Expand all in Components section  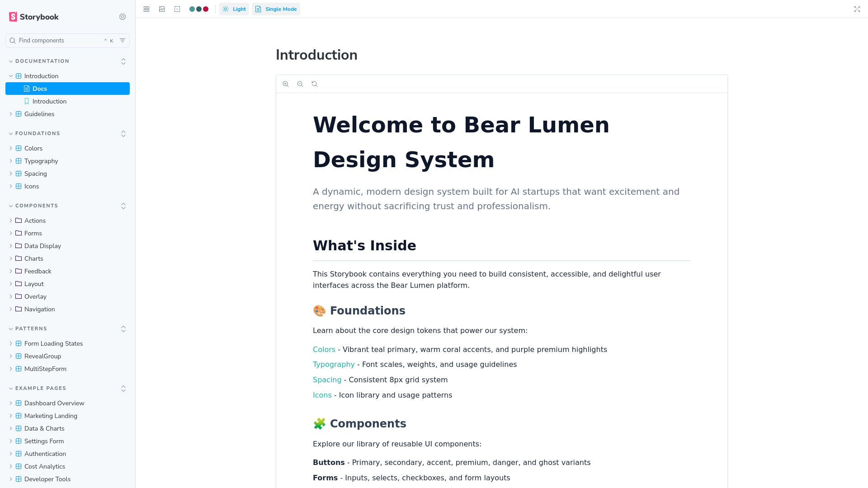(x=123, y=206)
